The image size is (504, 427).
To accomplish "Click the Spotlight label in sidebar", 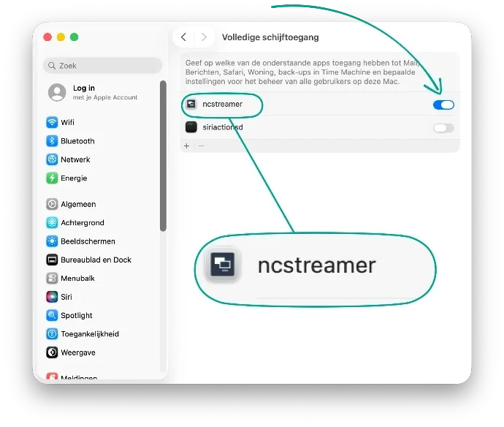I will pos(77,315).
